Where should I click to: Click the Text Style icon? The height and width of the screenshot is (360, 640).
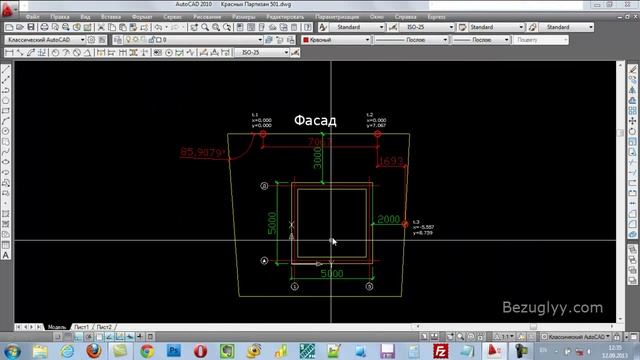point(322,27)
